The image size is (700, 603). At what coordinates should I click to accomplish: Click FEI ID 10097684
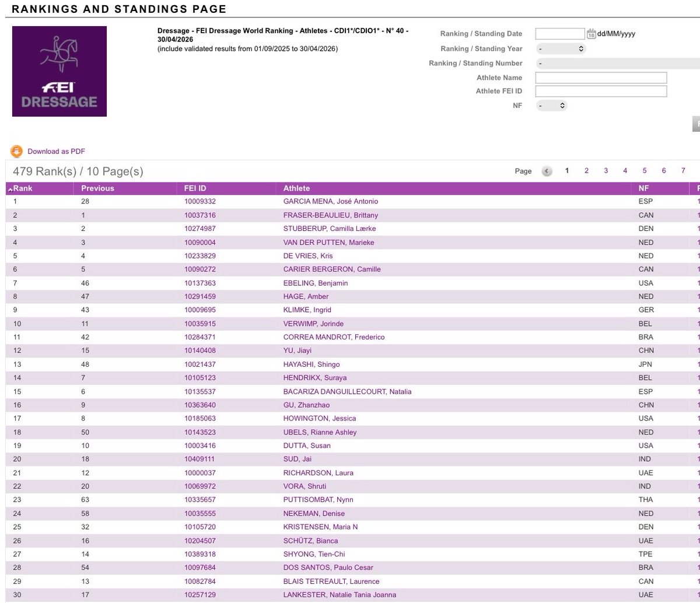click(x=200, y=568)
